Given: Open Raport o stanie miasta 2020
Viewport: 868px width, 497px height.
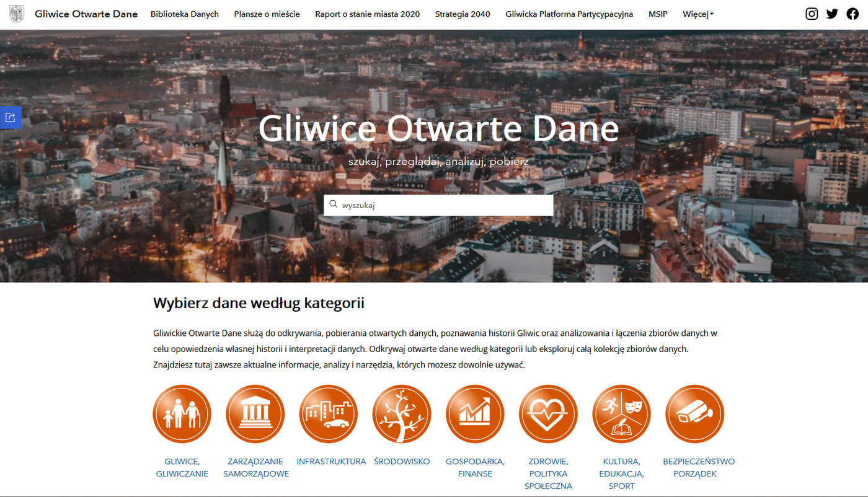Looking at the screenshot, I should click(368, 14).
